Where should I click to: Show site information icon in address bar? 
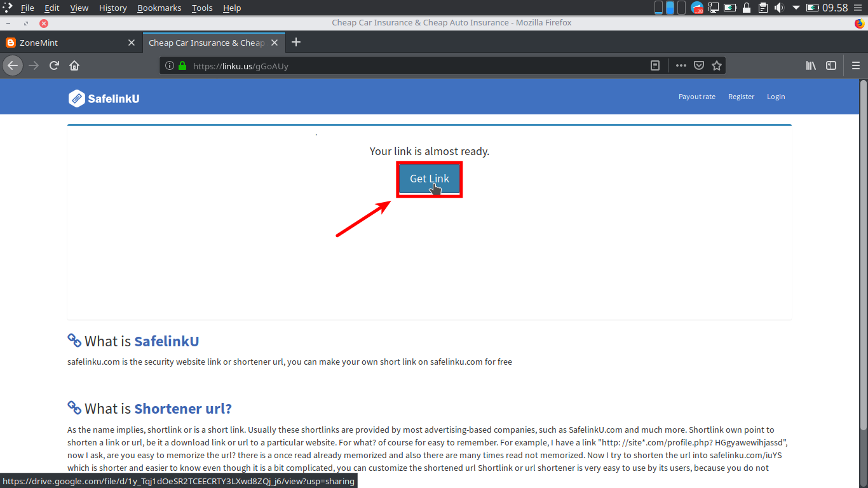[x=170, y=65]
